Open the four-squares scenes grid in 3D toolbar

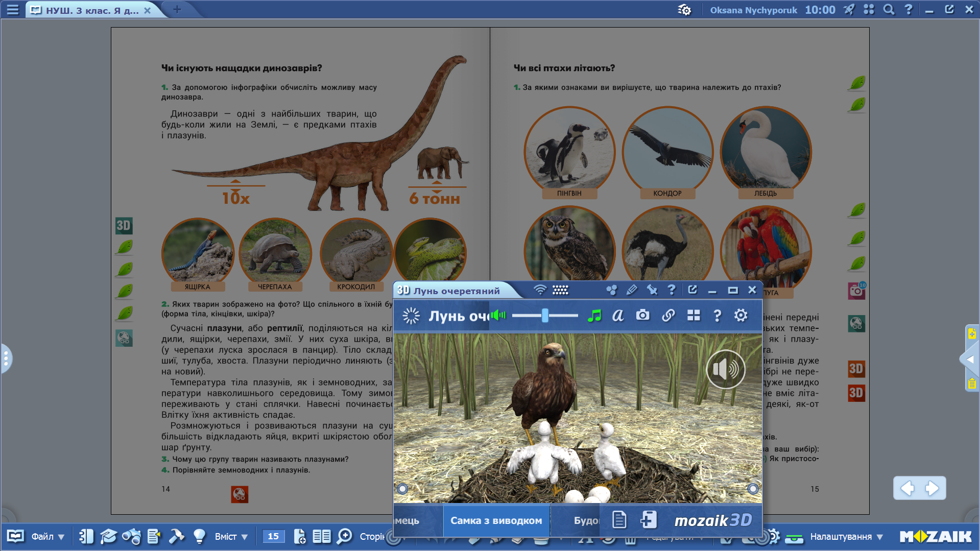[x=694, y=316]
